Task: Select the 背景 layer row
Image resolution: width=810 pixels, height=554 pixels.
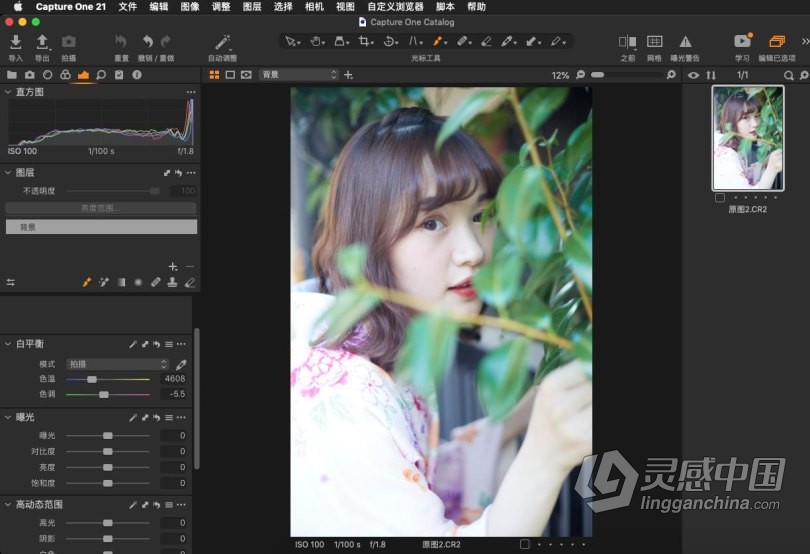Action: click(101, 227)
